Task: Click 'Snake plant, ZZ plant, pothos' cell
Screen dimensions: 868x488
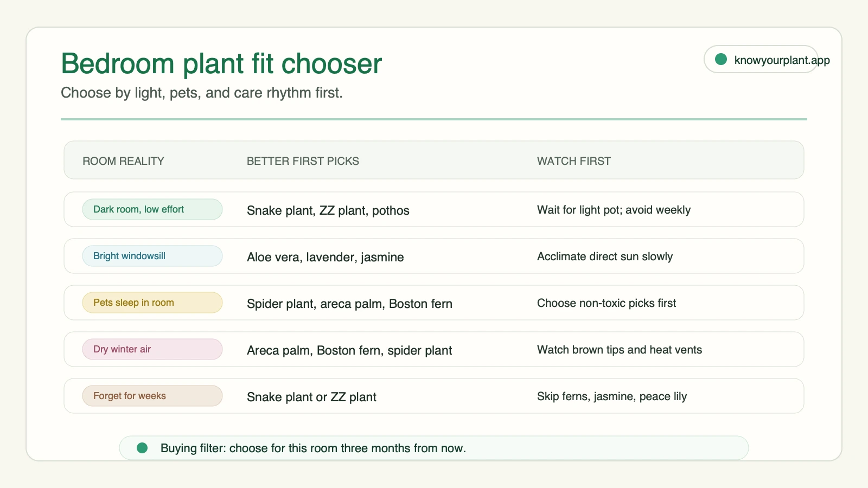Action: [328, 210]
